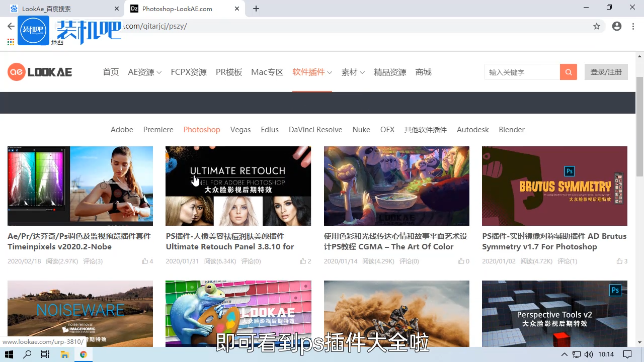Open the Chrome profile account icon

[x=617, y=26]
